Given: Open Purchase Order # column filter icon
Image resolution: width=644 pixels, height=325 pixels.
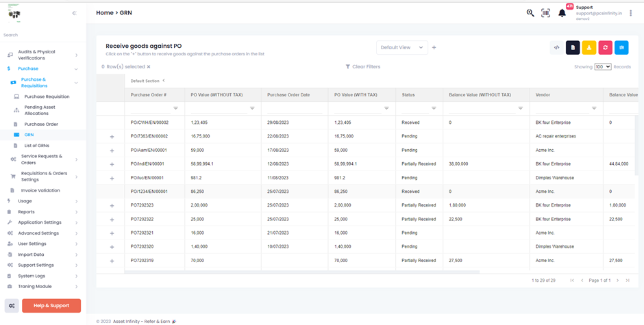Looking at the screenshot, I should pos(176,108).
